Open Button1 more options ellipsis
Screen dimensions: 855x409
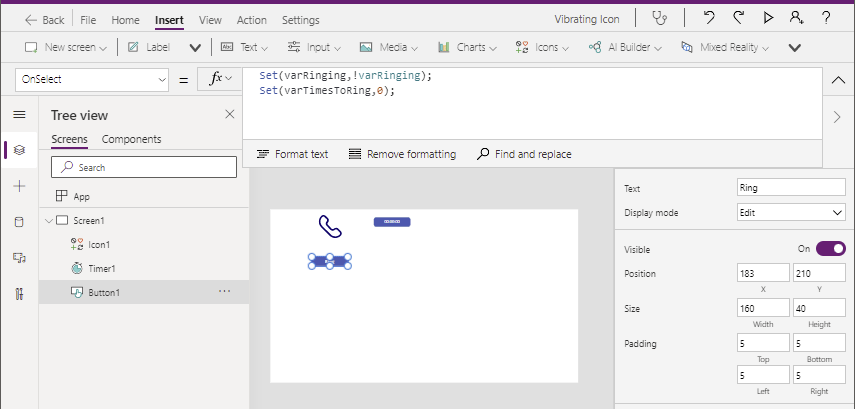pyautogui.click(x=224, y=292)
